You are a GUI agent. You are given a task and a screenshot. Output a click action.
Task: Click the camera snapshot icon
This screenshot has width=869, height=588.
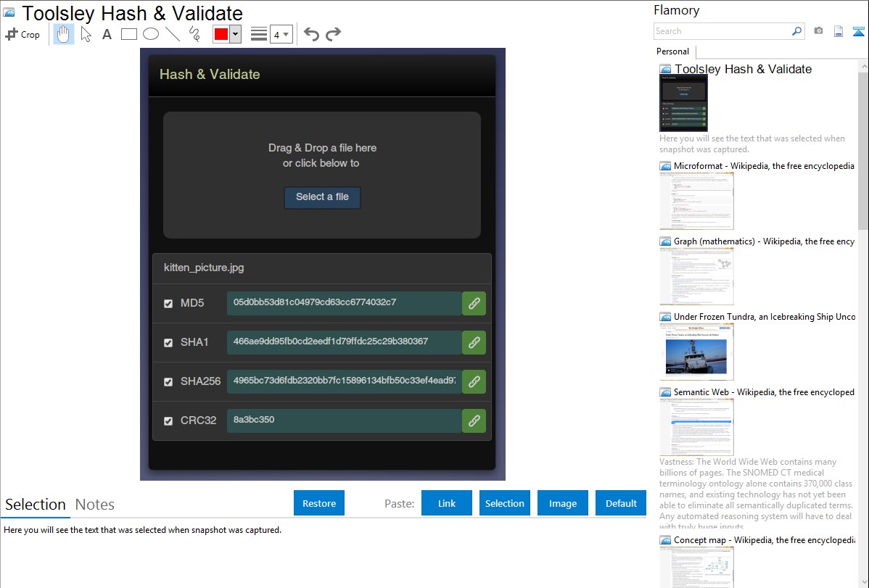[818, 31]
